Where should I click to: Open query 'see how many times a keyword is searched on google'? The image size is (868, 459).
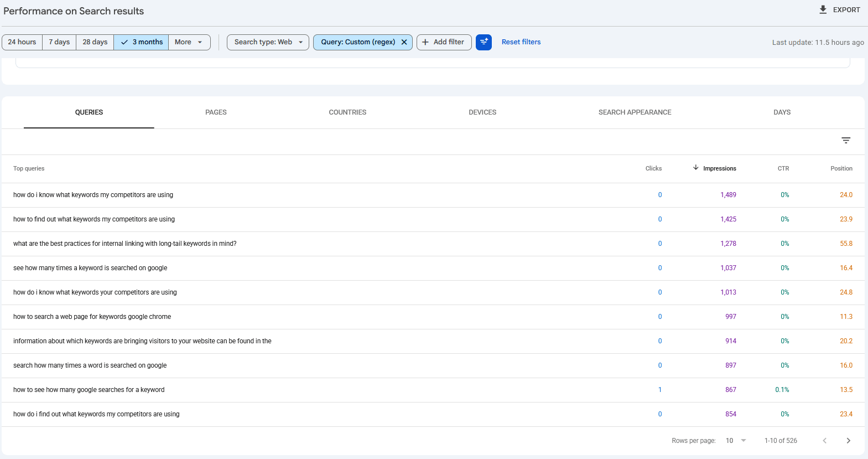click(x=90, y=268)
